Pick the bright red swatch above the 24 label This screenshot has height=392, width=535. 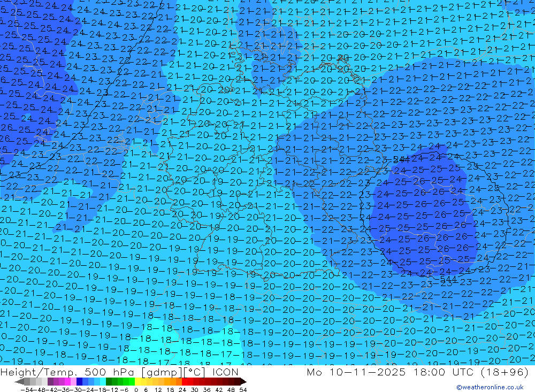(185, 381)
